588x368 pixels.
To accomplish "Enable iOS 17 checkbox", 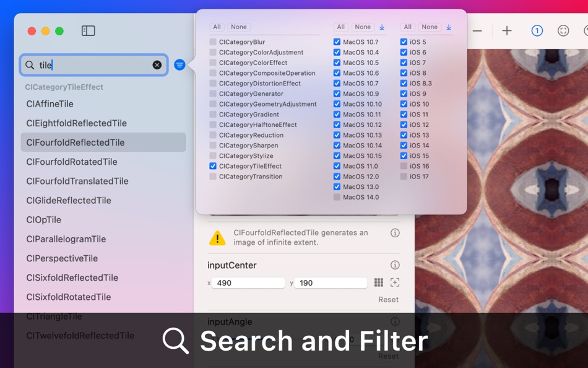I will (404, 177).
